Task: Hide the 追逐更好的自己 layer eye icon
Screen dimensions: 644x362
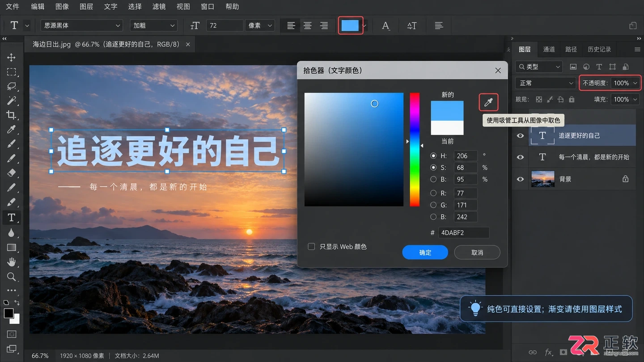Action: pyautogui.click(x=520, y=136)
